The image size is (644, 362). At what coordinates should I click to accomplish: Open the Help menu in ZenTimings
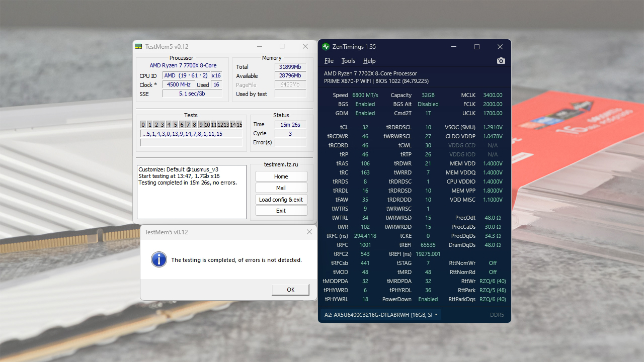[369, 61]
